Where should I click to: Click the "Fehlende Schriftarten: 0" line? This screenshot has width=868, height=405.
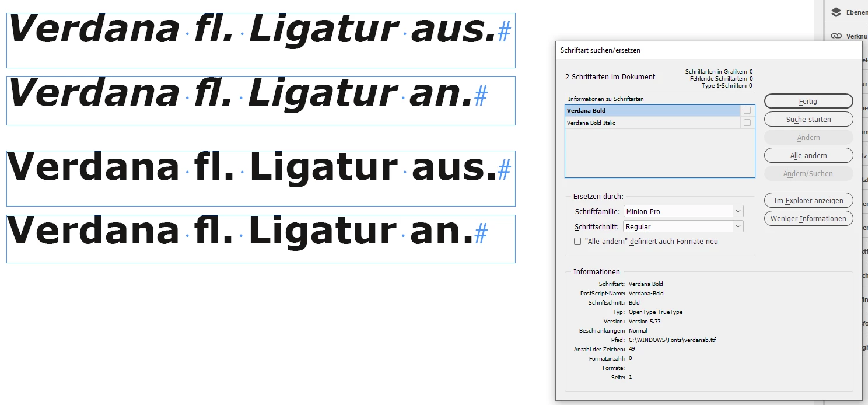[721, 78]
